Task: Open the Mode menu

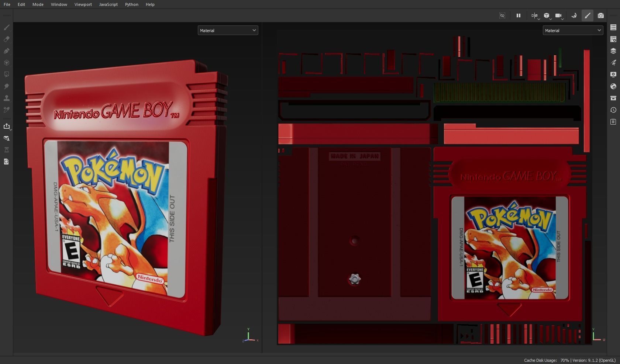Action: (x=38, y=4)
